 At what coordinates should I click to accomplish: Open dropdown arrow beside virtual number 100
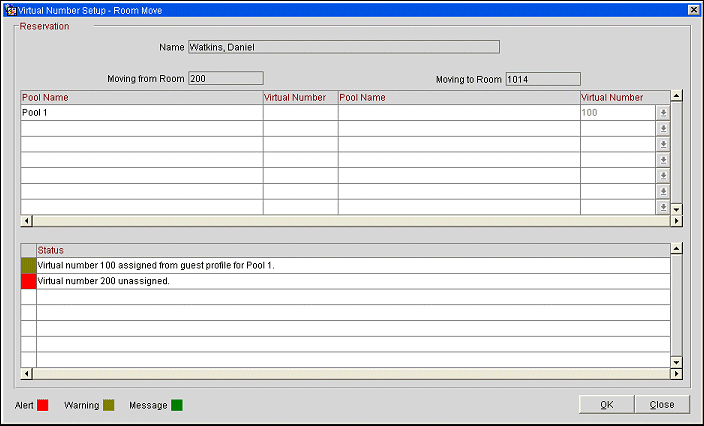662,113
